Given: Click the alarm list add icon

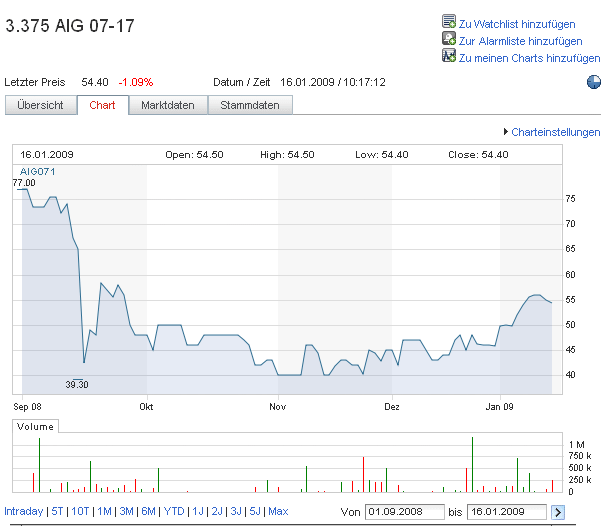Looking at the screenshot, I should [x=449, y=38].
